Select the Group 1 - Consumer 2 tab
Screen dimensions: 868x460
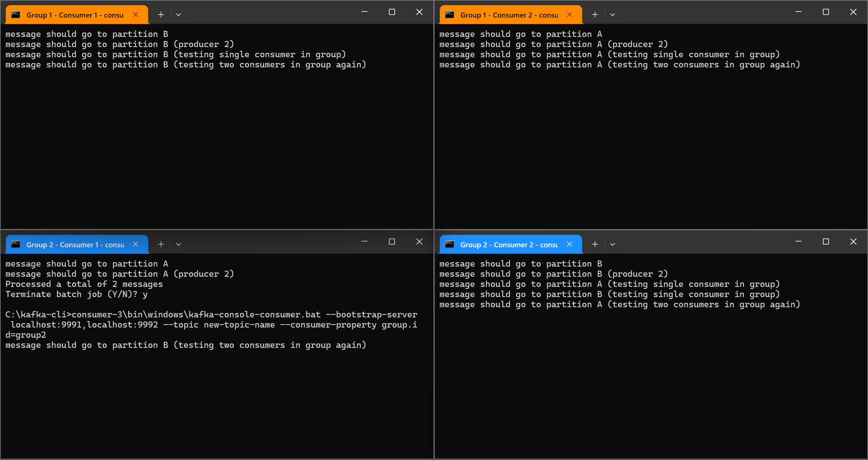pos(511,15)
